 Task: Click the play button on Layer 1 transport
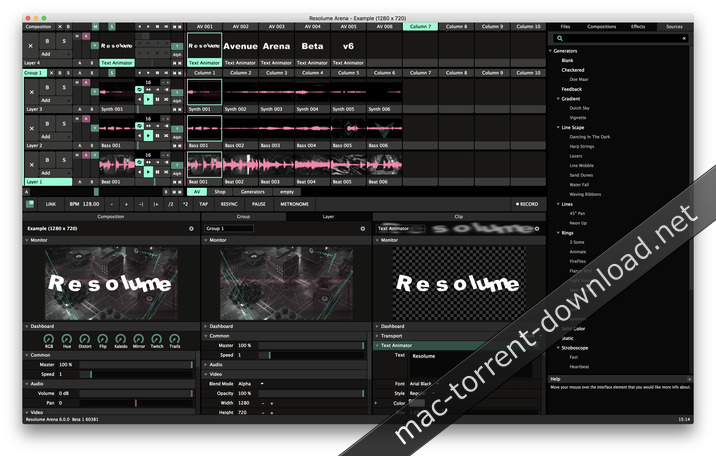[148, 172]
